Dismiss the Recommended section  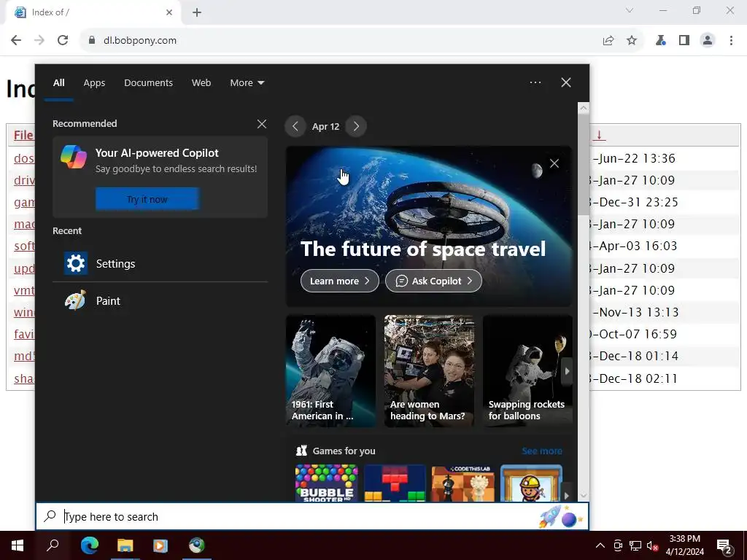pyautogui.click(x=262, y=124)
